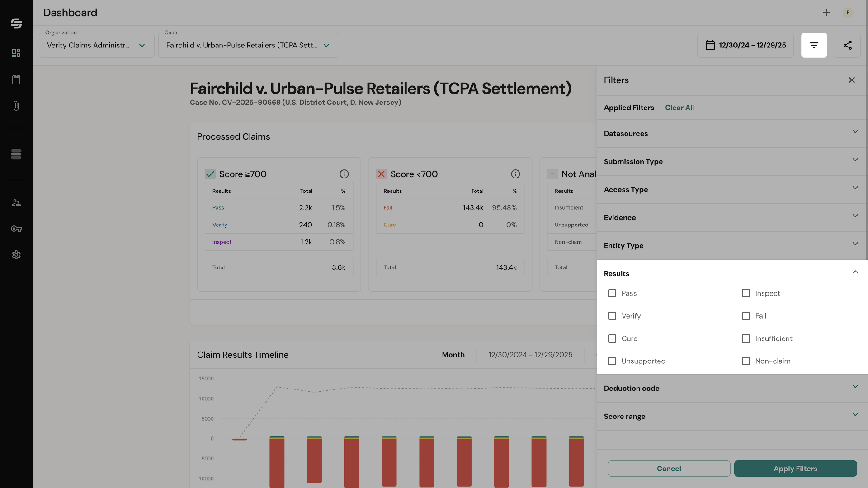The width and height of the screenshot is (868, 488).
Task: Open the Case dropdown
Action: coord(249,45)
